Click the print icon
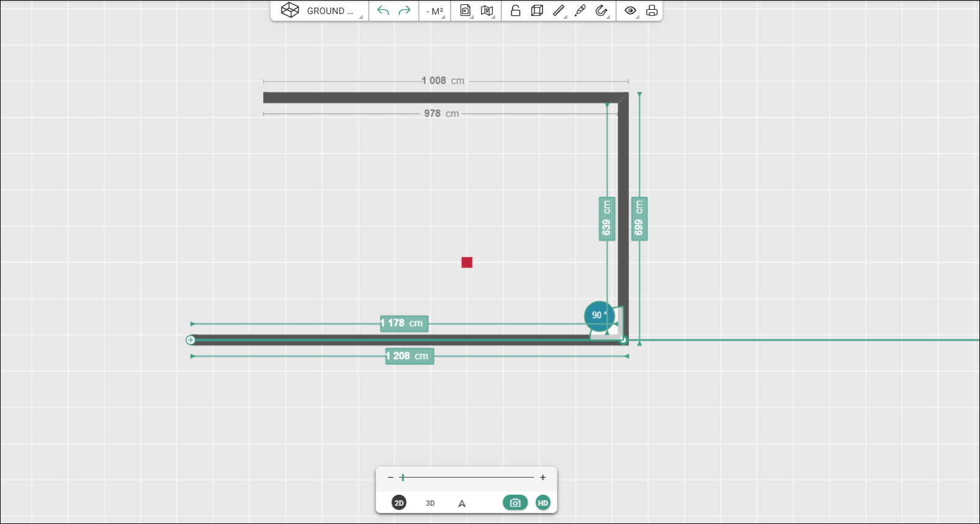 point(652,11)
